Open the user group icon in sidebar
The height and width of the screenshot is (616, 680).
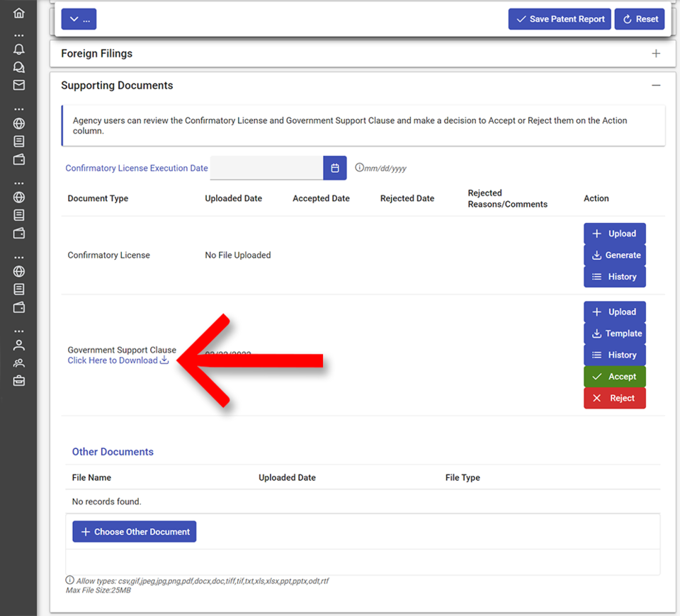coord(19,363)
